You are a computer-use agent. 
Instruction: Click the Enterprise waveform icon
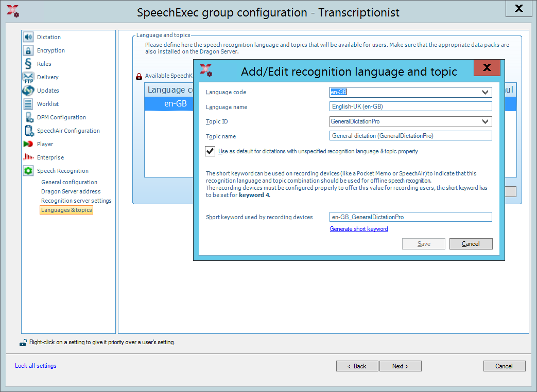28,157
